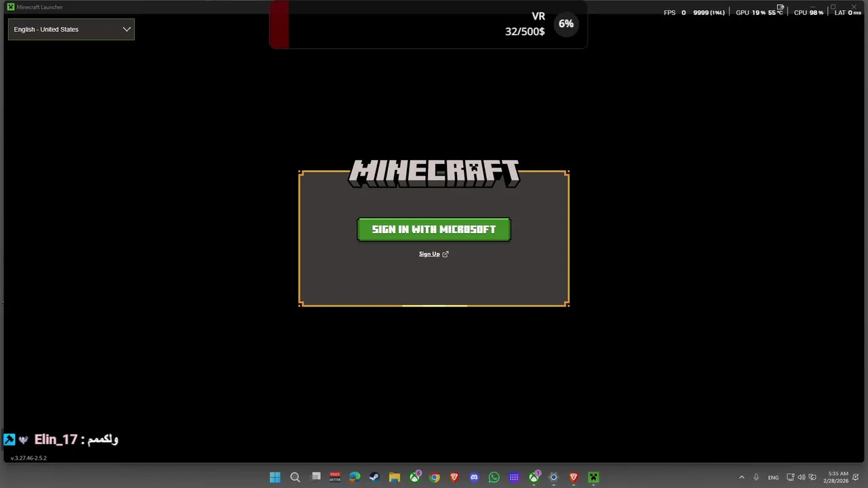Screen dimensions: 868x488
Task: Open the Windows Start menu
Action: point(275,477)
